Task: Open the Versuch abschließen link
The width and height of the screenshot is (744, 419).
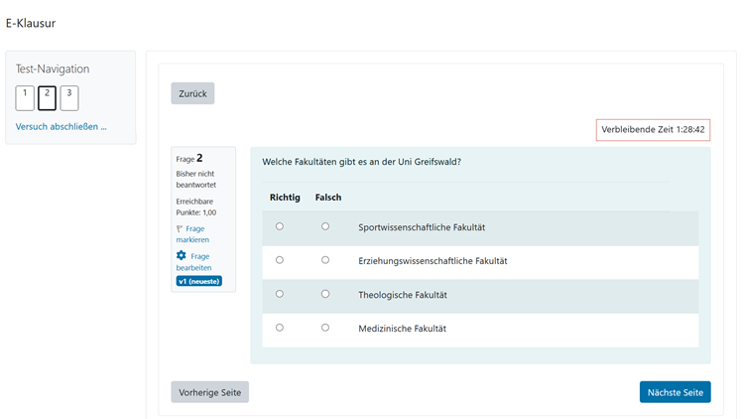Action: pyautogui.click(x=61, y=127)
